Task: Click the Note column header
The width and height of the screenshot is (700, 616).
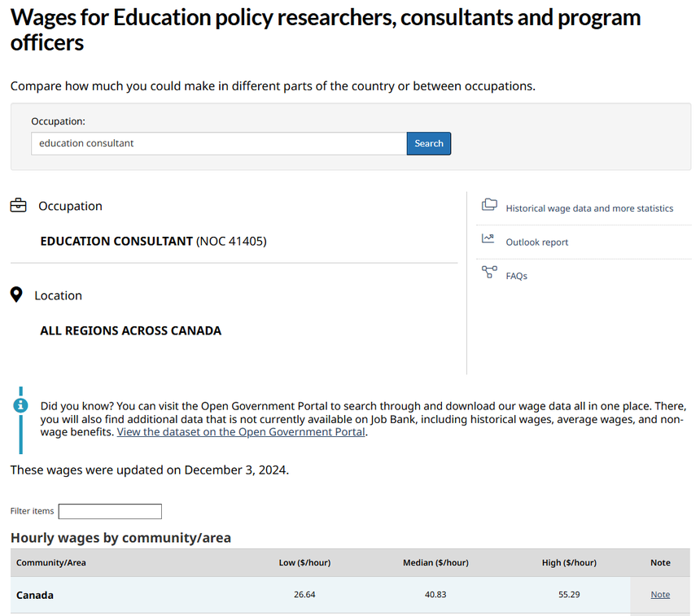Action: [x=660, y=562]
